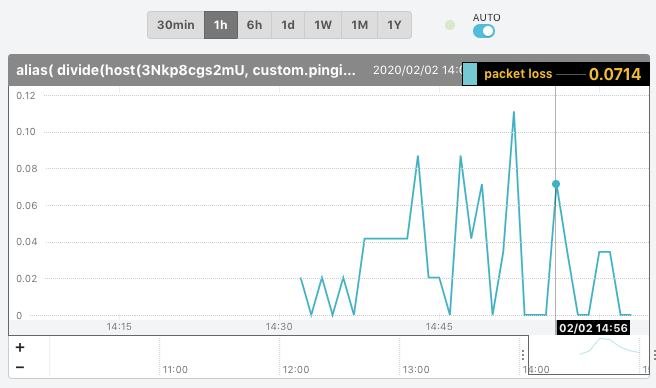This screenshot has height=388, width=656.
Task: Select the 30min time range
Action: (176, 25)
